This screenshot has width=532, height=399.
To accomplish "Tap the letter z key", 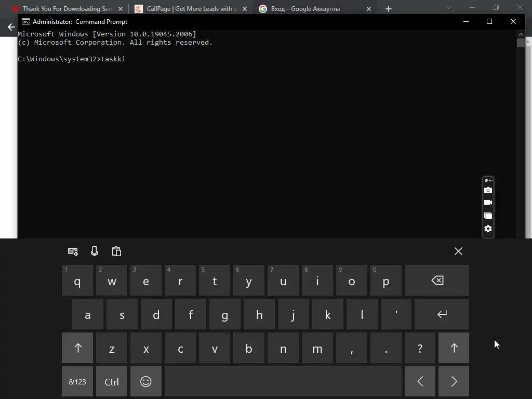I will 112,348.
